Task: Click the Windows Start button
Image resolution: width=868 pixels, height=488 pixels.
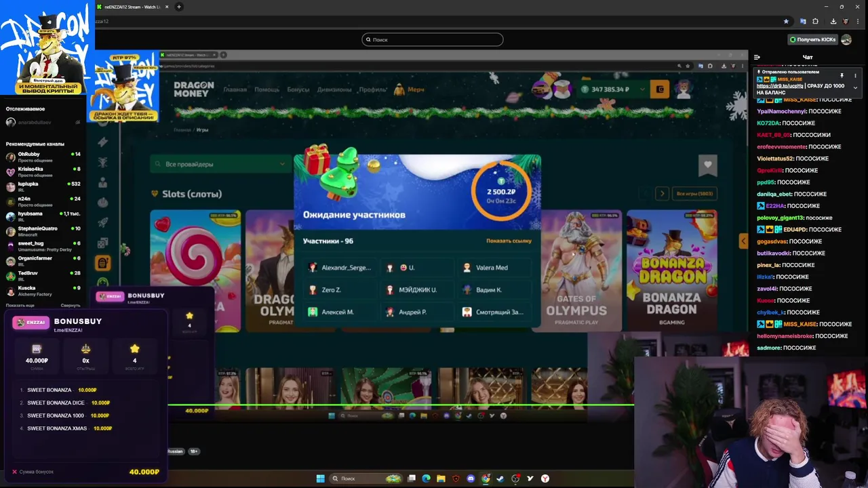Action: click(x=320, y=479)
